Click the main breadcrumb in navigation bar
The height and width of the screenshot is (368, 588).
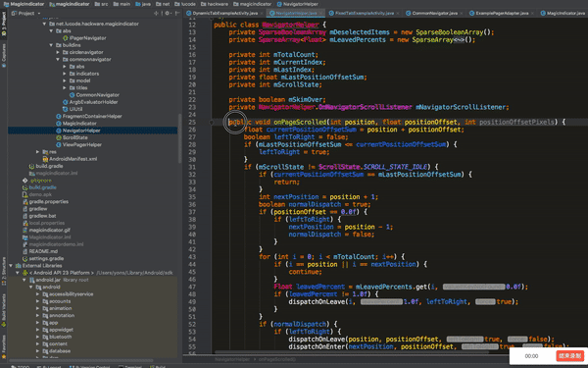pos(122,4)
